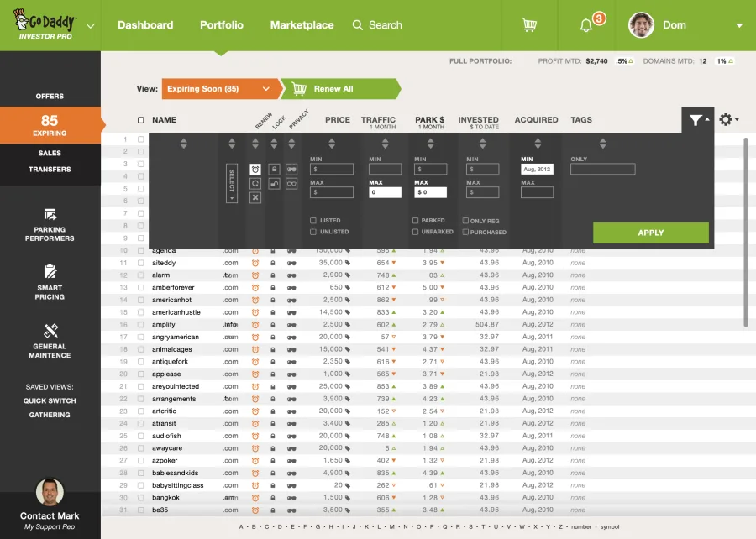
Task: Expand the GoDaddy logo chevron menu
Action: [90, 26]
